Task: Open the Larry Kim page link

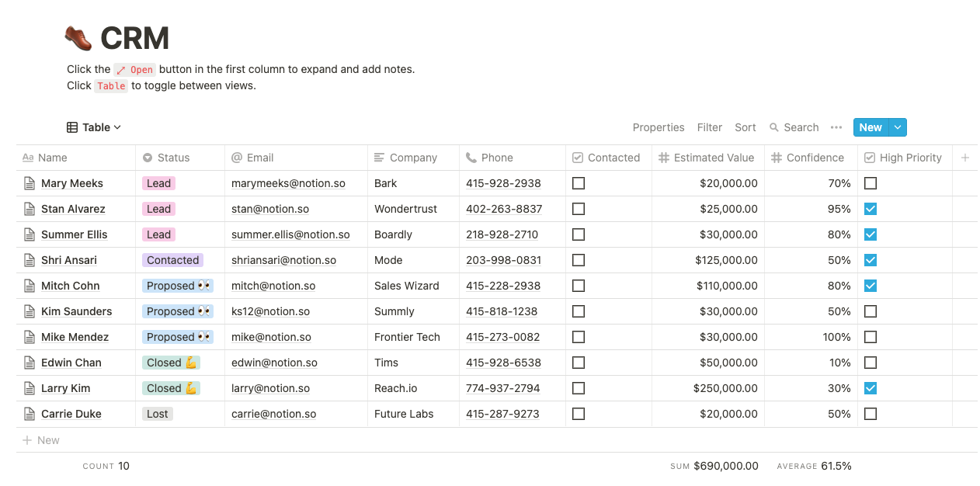Action: (66, 388)
